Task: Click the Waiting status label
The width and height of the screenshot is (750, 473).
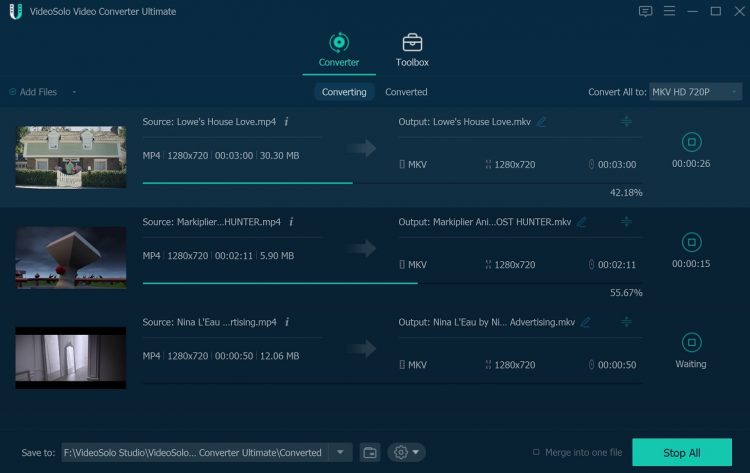Action: coord(691,364)
